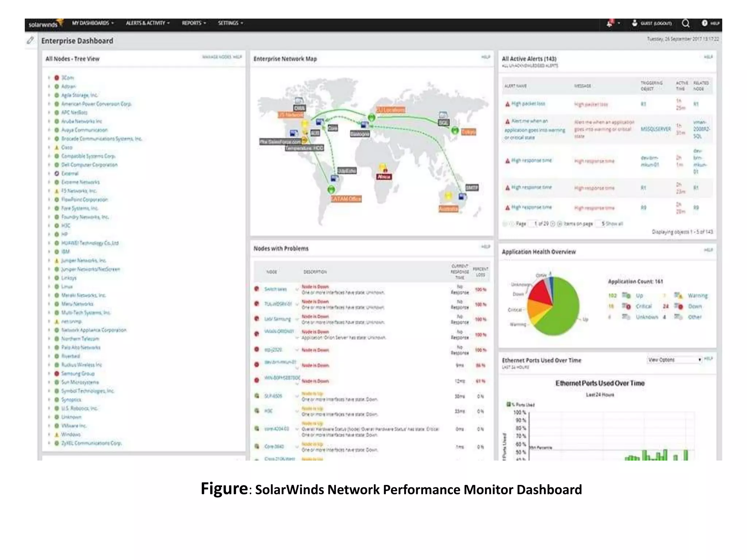Open the Core-3640 problem node
Image resolution: width=747 pixels, height=560 pixels.
coord(274,446)
